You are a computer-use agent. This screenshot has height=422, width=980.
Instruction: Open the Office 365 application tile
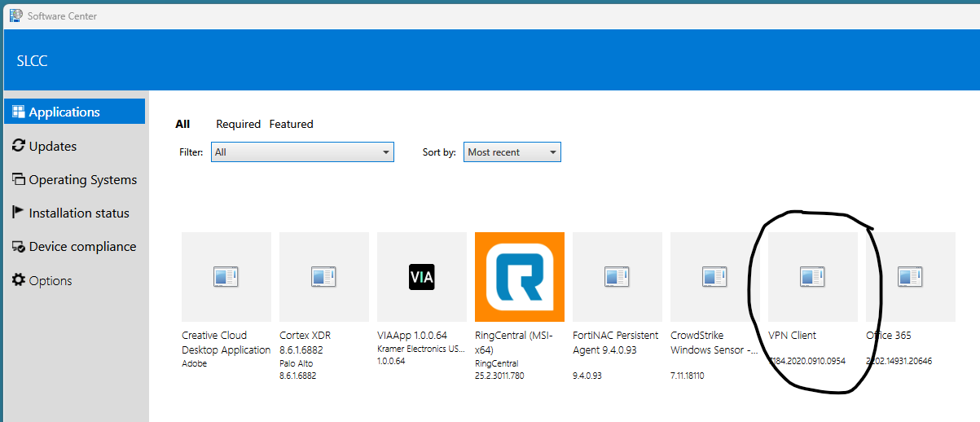point(911,277)
